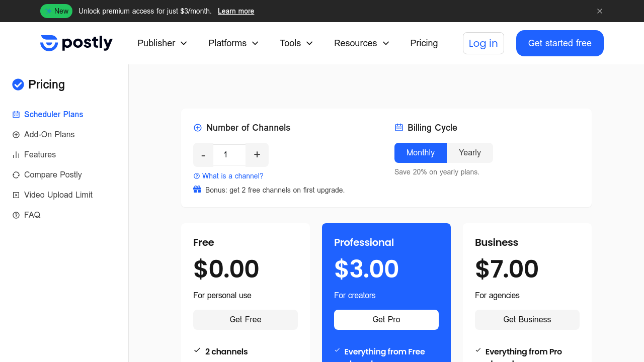
Task: Dismiss the premium access banner
Action: click(600, 11)
